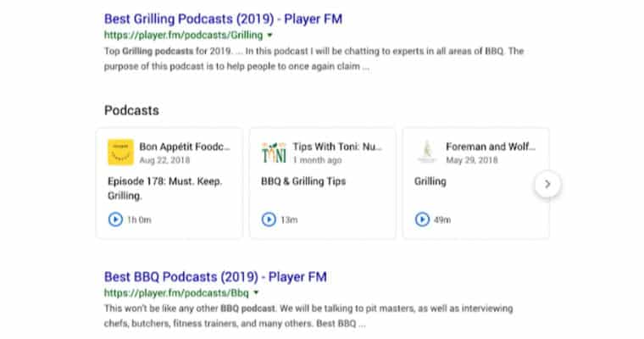Play Foreman and Wolf Grilling episode
The image size is (644, 339).
(422, 220)
